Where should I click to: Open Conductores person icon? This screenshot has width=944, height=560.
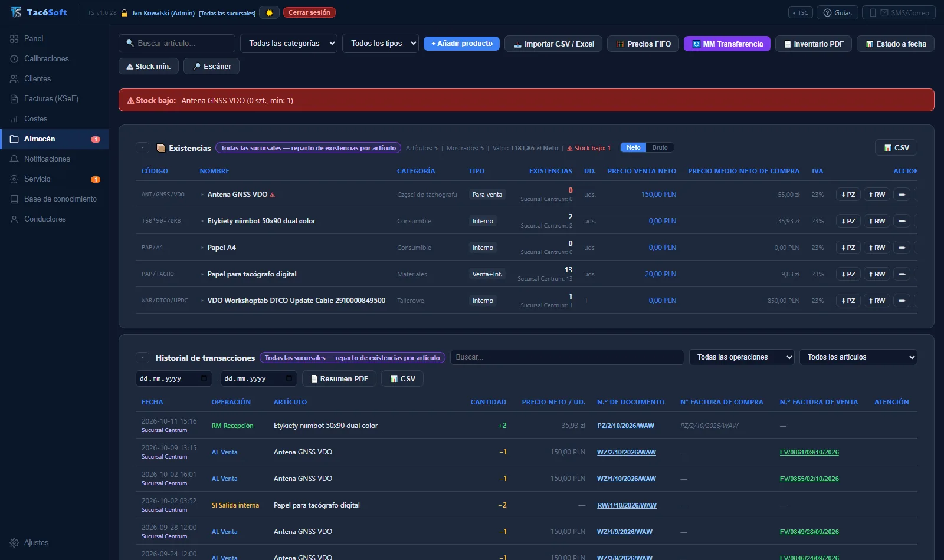(14, 219)
